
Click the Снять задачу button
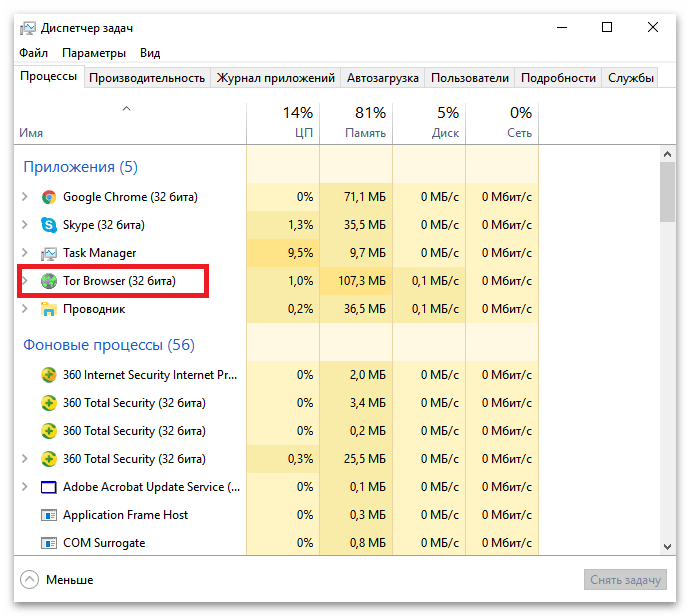(625, 580)
